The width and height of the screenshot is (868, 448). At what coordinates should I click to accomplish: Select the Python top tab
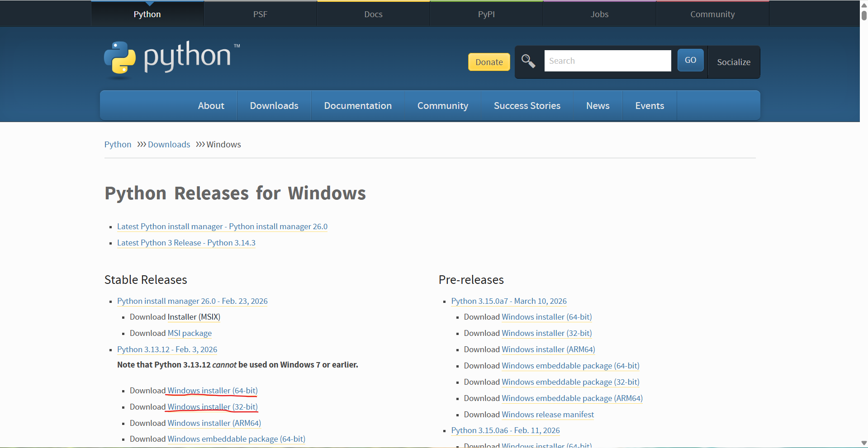pos(147,14)
